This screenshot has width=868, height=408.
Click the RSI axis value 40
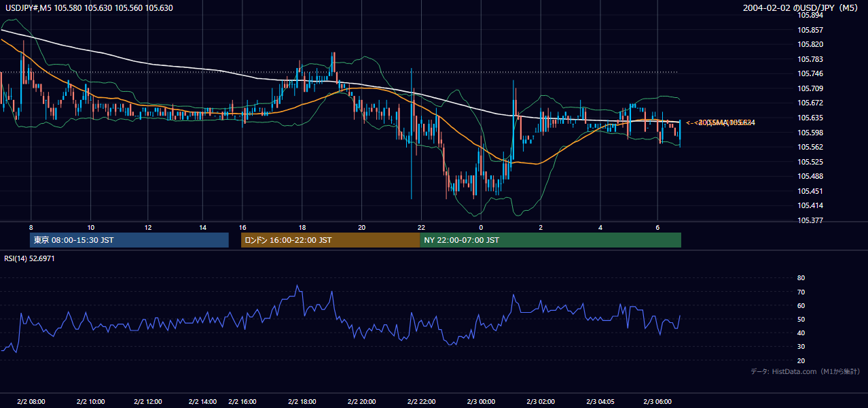801,333
